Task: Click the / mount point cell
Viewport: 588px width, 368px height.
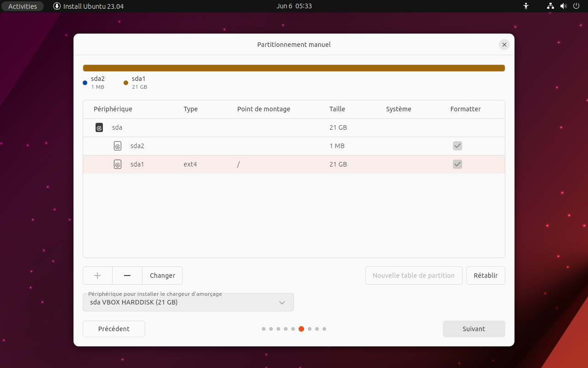Action: (238, 164)
